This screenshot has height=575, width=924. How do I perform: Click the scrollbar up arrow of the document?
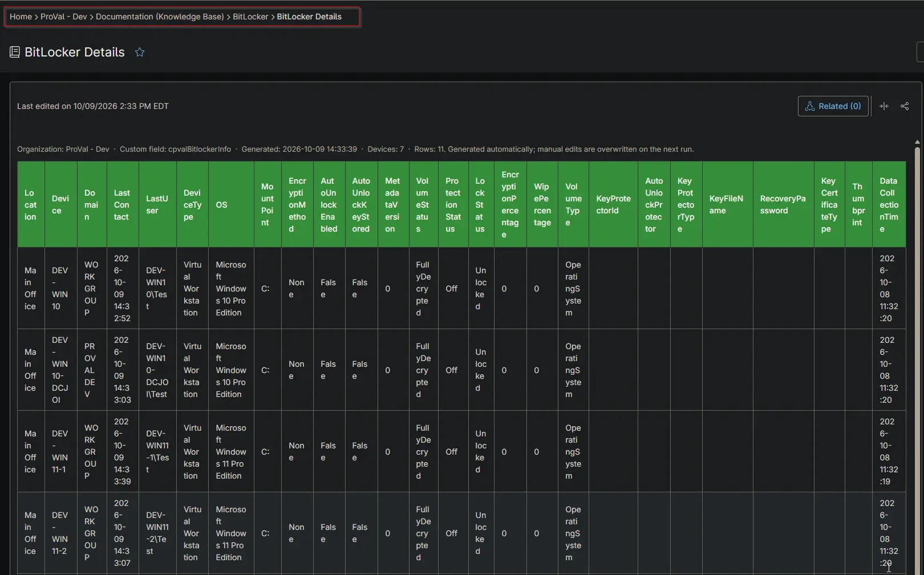(x=917, y=142)
